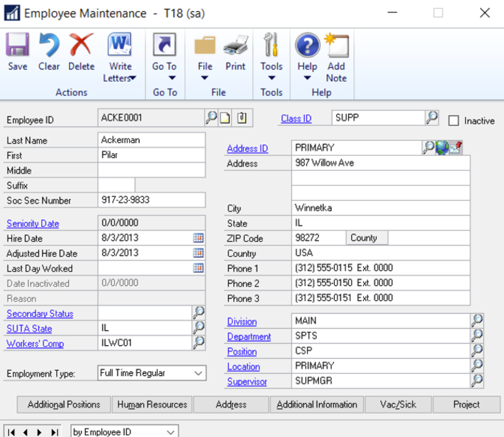Expand the File dropdown arrow
Image resolution: width=504 pixels, height=437 pixels.
204,78
